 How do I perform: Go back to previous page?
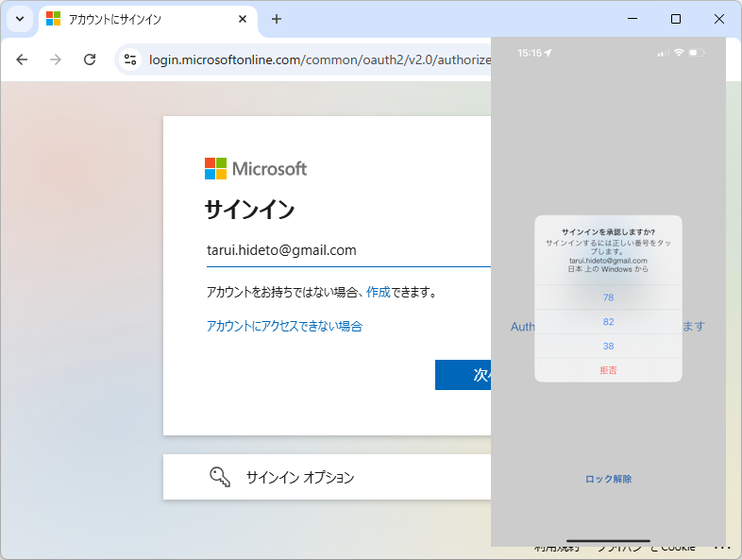pyautogui.click(x=22, y=59)
